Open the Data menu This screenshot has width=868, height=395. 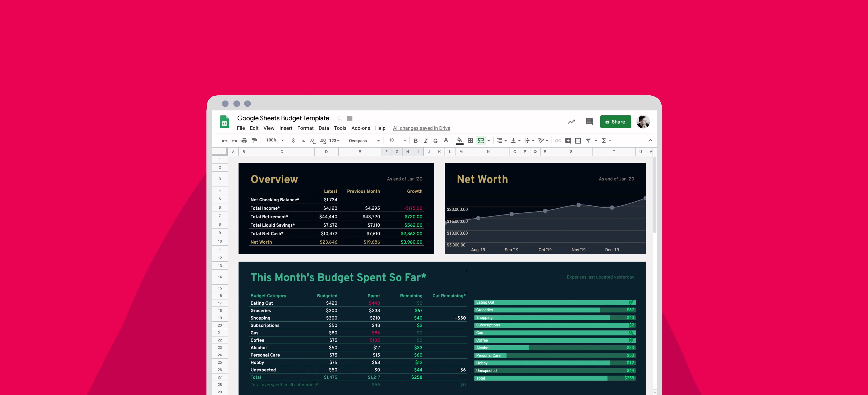324,128
